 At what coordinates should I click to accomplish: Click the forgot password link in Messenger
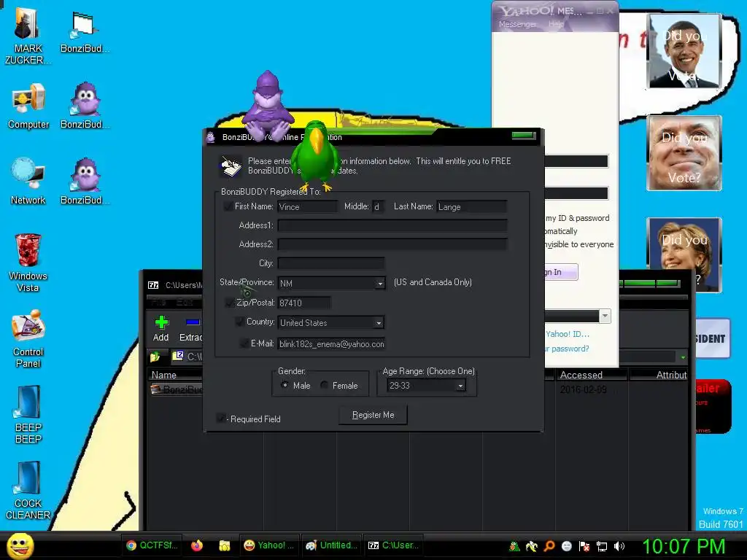567,349
